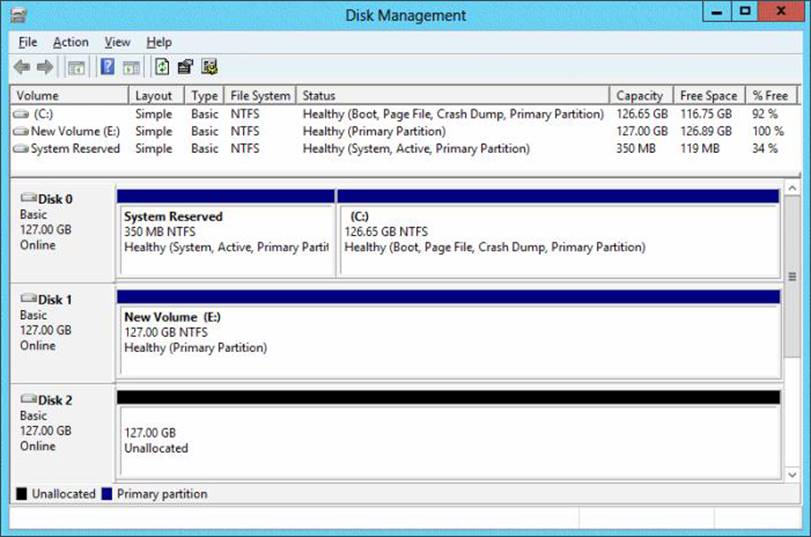Image resolution: width=811 pixels, height=537 pixels.
Task: Click the Disk 2 label panel
Action: pos(63,432)
